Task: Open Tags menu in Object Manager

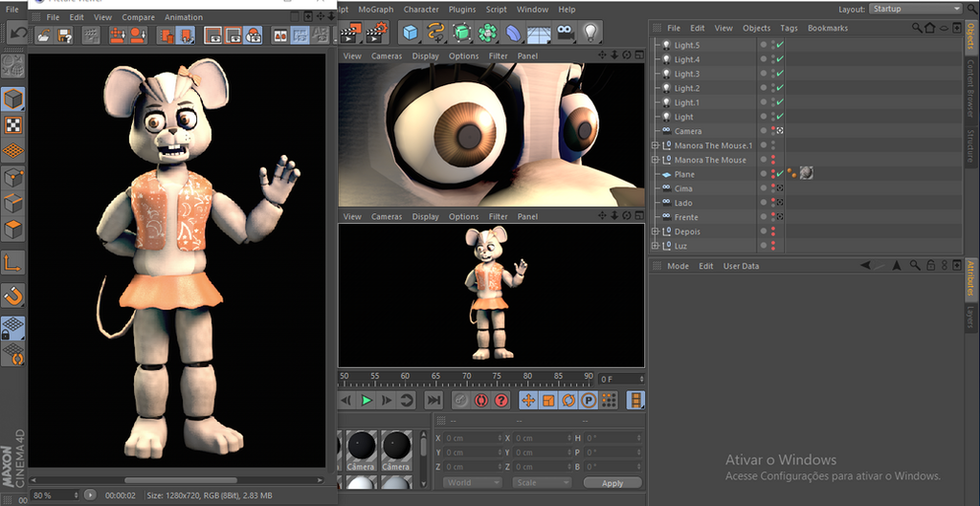Action: 789,28
